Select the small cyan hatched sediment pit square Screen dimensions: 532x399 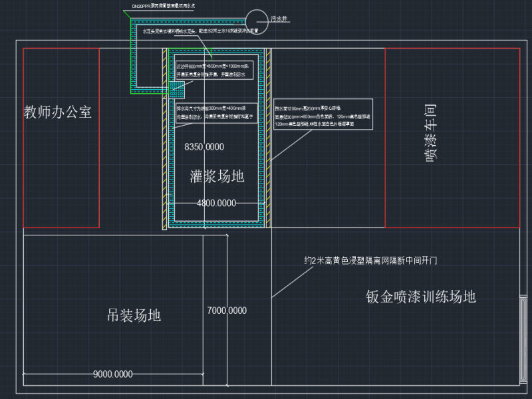tap(176, 88)
